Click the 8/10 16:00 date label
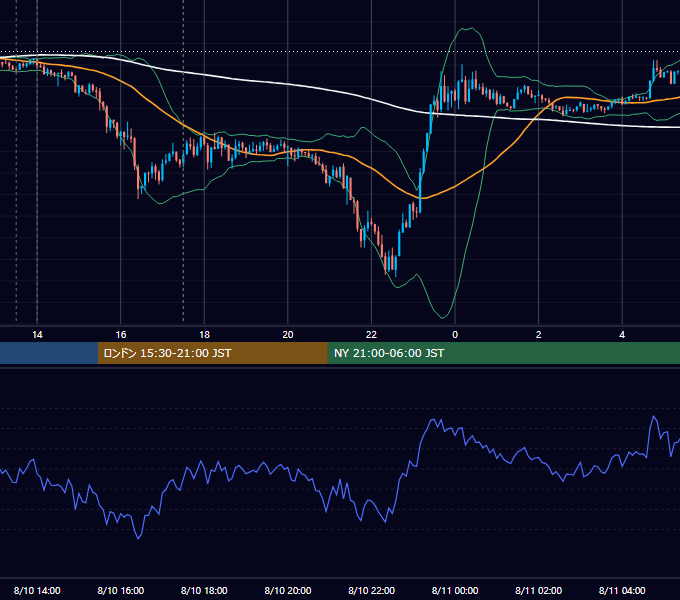This screenshot has width=680, height=600. [121, 590]
